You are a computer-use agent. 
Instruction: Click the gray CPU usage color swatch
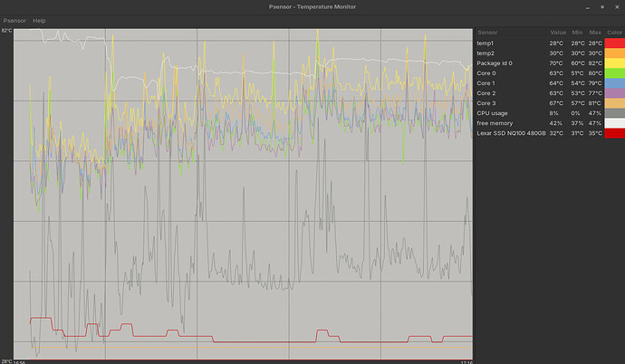613,113
